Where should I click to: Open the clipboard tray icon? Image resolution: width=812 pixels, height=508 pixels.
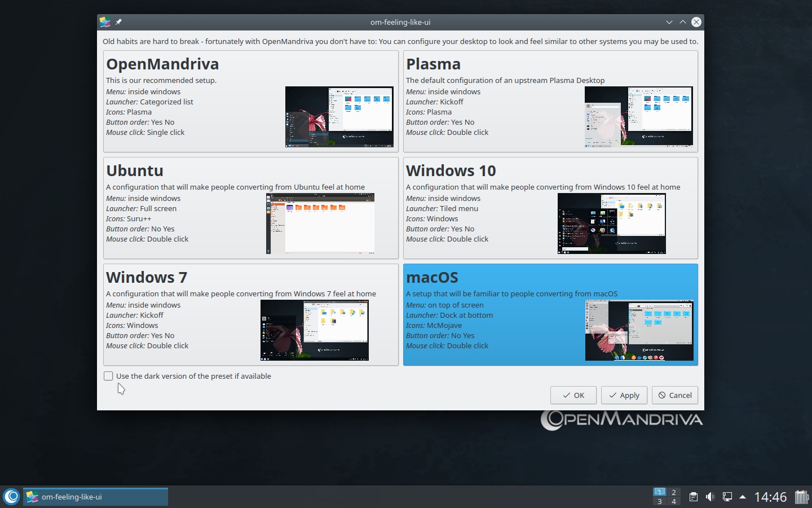(x=694, y=497)
